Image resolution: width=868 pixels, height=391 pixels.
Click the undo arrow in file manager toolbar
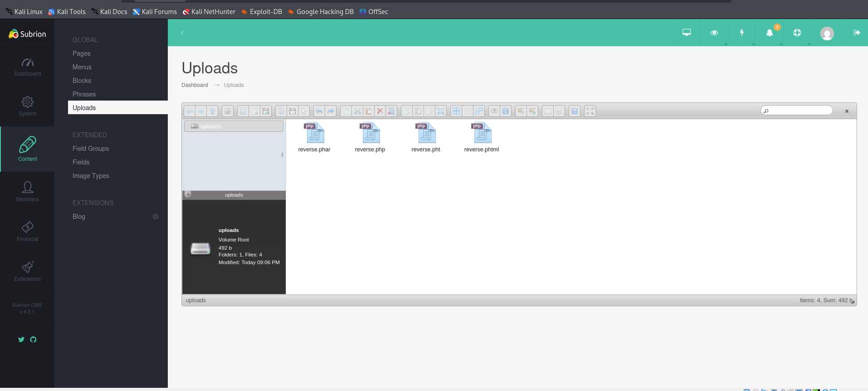pyautogui.click(x=319, y=111)
